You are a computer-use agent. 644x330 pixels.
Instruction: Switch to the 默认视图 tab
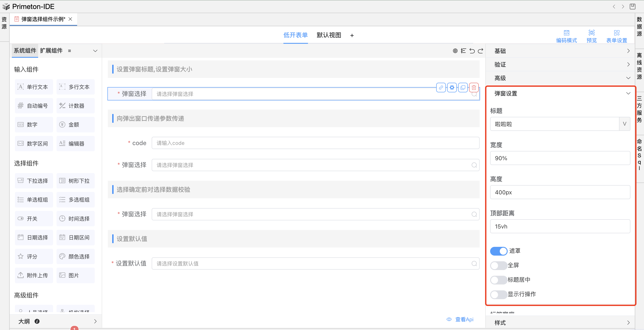(329, 35)
